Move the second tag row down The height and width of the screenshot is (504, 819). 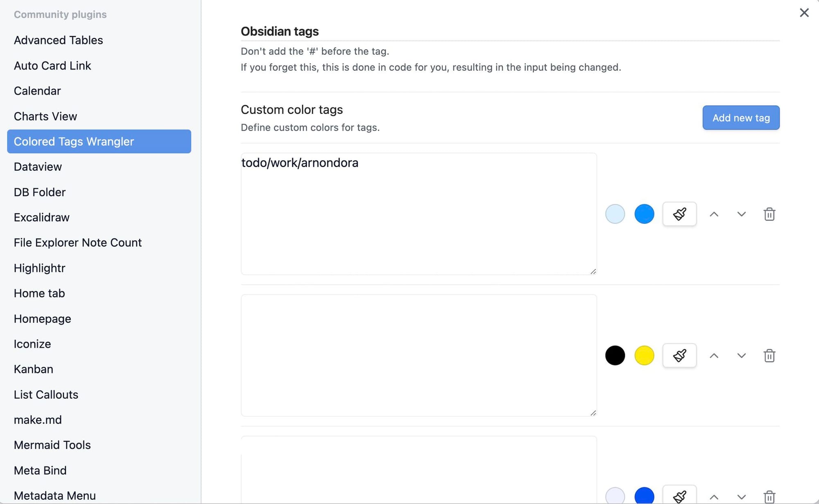tap(741, 356)
